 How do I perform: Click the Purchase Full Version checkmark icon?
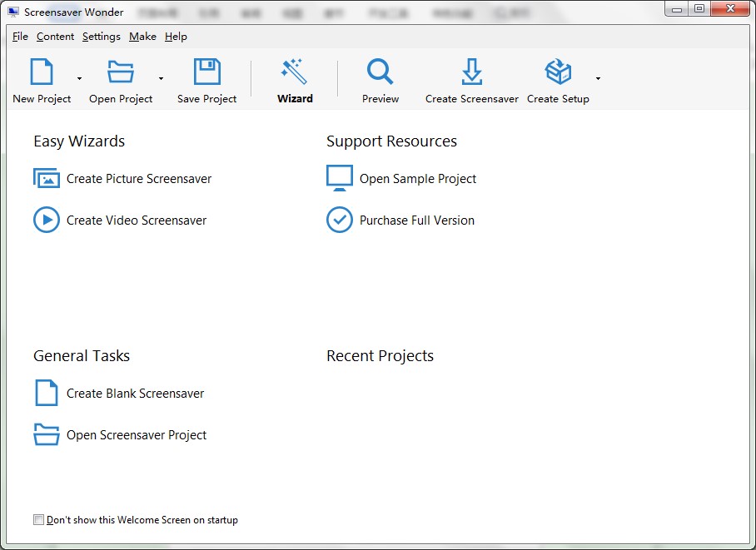click(340, 220)
